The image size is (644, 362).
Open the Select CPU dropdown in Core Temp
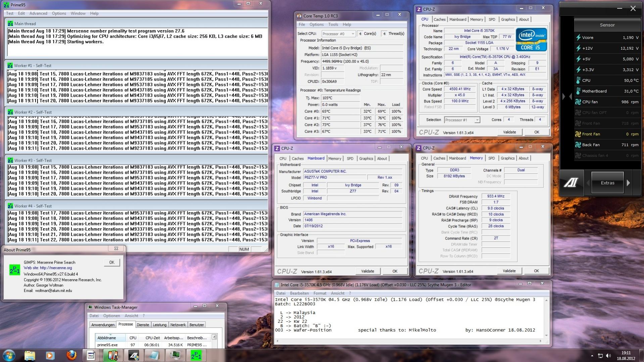[338, 34]
